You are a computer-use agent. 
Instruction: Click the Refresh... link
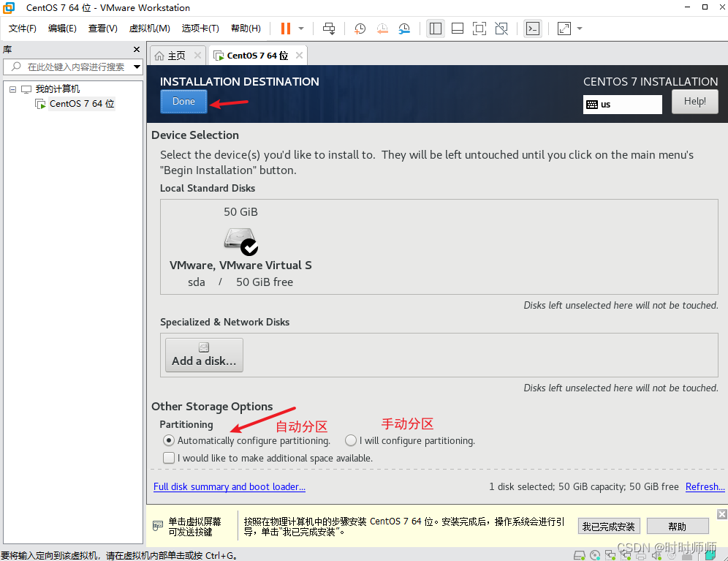(x=705, y=486)
